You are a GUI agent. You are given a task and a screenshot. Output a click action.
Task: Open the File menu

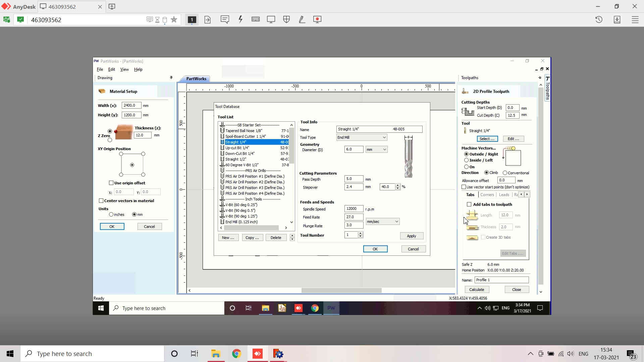click(x=100, y=69)
